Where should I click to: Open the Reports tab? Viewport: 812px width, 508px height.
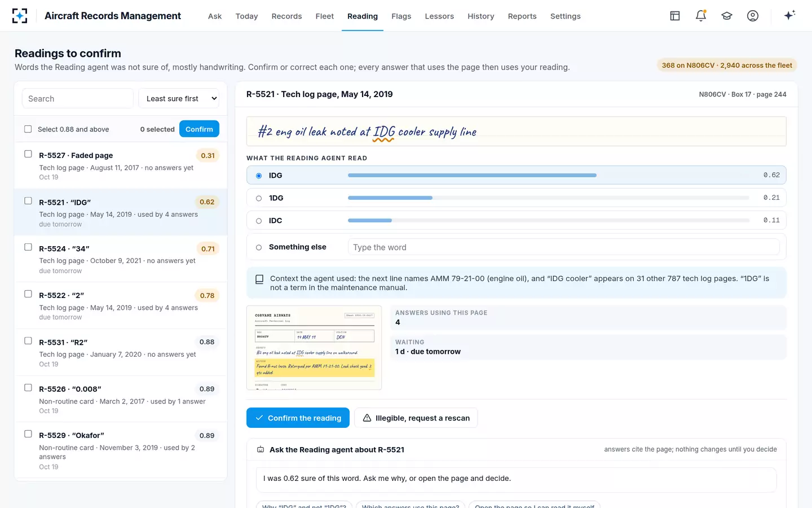pos(522,16)
